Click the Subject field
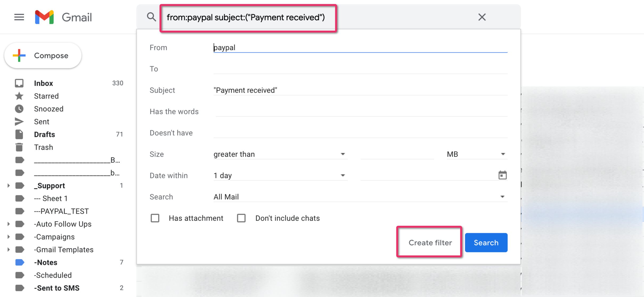The width and height of the screenshot is (644, 297). coord(360,90)
